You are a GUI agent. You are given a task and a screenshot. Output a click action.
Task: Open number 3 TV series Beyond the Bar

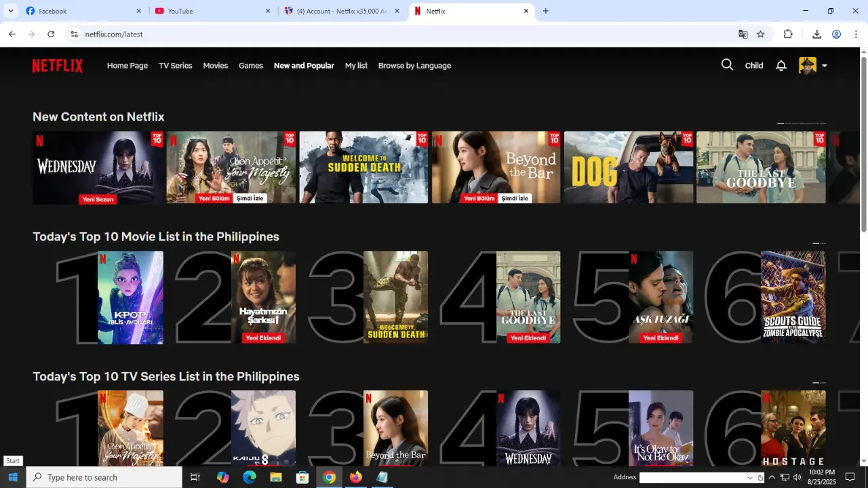coord(395,428)
